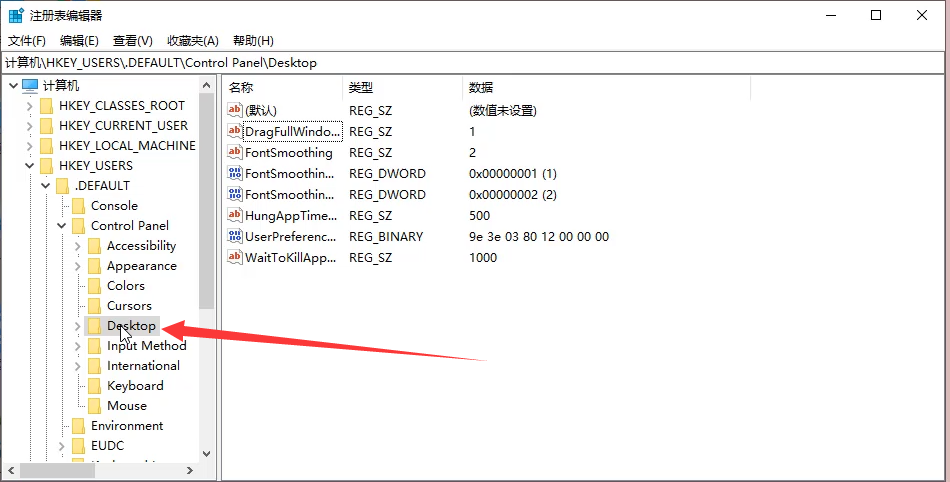Click the HKEY_CLASSES_ROOT folder icon

pyautogui.click(x=47, y=106)
